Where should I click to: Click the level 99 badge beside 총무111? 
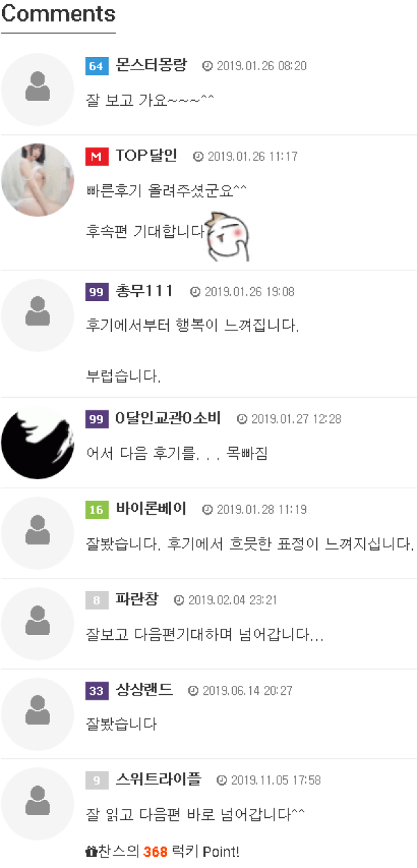pos(97,291)
